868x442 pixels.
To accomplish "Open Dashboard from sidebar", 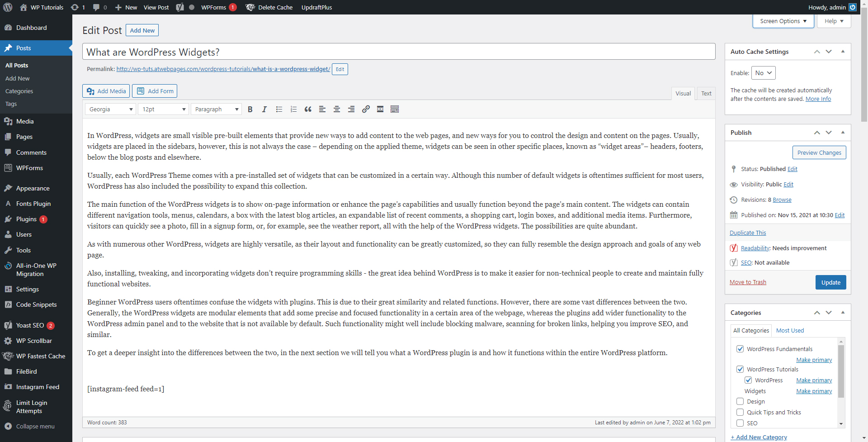I will (36, 28).
